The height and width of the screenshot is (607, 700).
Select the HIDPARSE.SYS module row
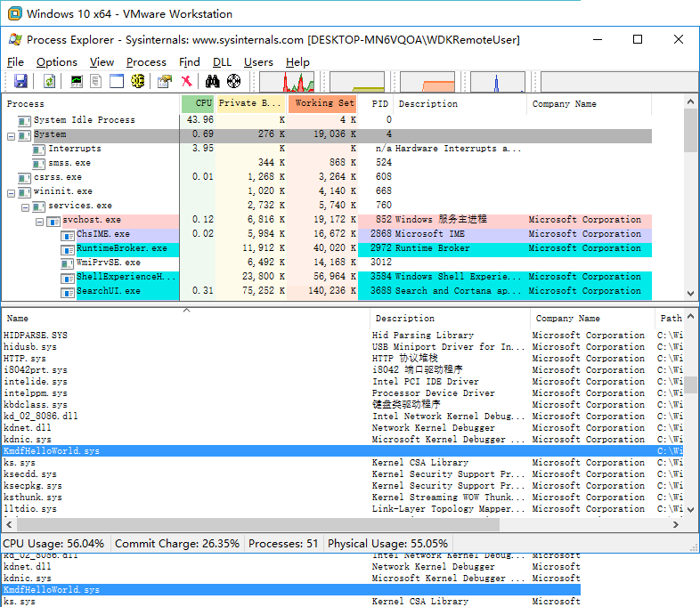(343, 335)
